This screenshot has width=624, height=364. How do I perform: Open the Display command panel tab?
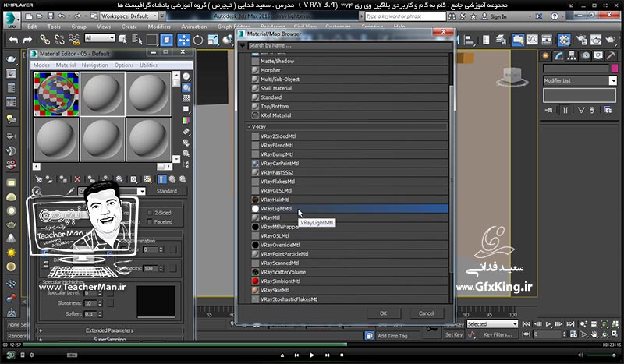pyautogui.click(x=598, y=55)
